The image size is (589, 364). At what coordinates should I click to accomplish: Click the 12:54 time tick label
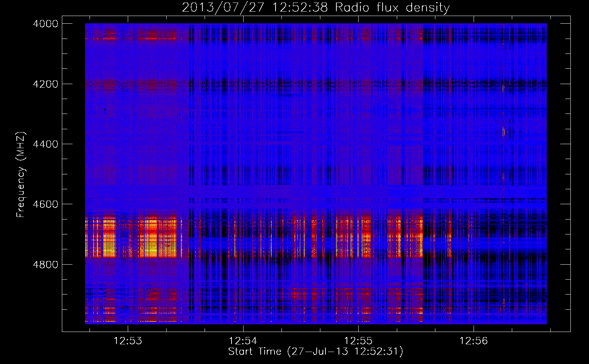[243, 341]
